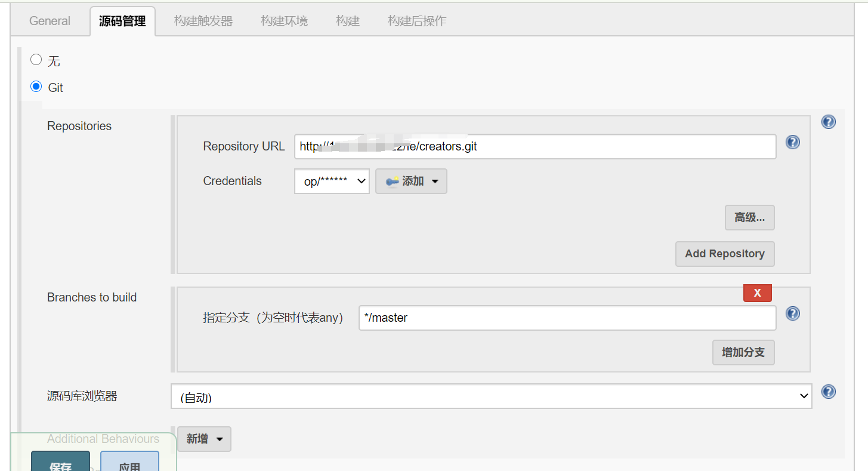Image resolution: width=868 pixels, height=471 pixels.
Task: Click the Repositories label
Action: coord(79,126)
